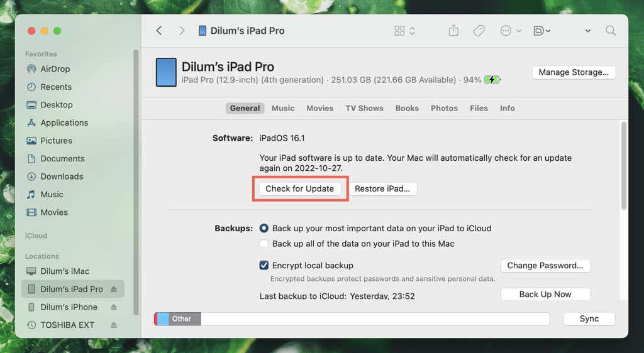Viewport: 644px width, 353px height.
Task: Click the large iPad device icon
Action: (x=166, y=72)
